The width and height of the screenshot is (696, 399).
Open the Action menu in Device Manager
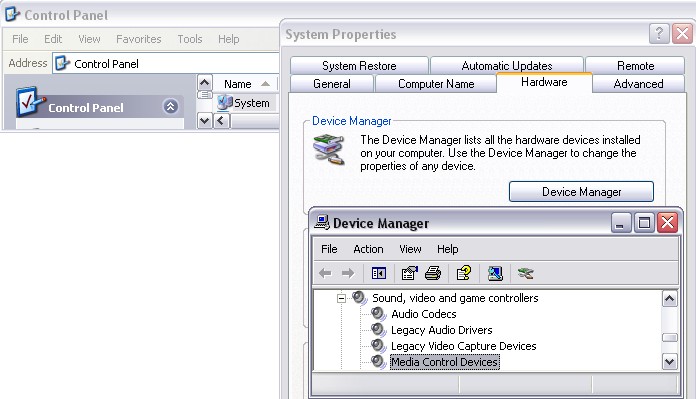[368, 249]
